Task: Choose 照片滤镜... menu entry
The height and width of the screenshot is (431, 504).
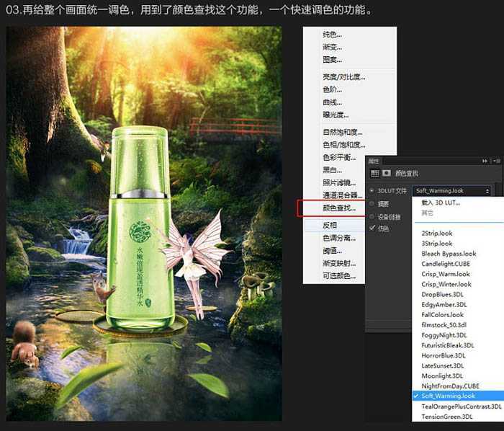Action: pos(339,182)
